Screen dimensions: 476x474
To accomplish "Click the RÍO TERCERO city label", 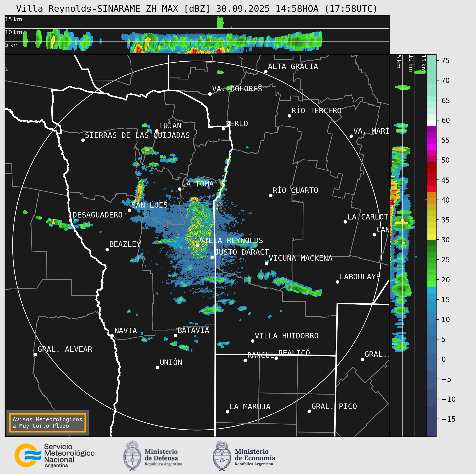I will point(317,110).
